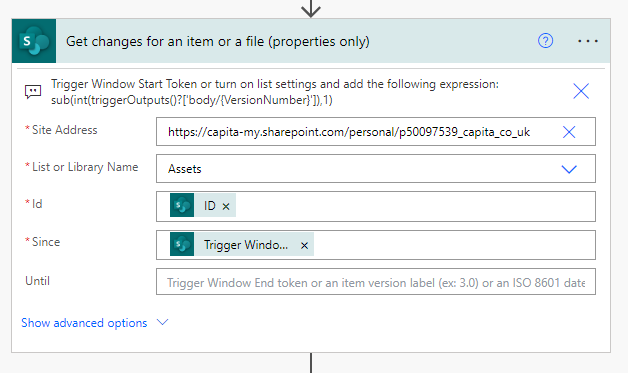Screen dimensions: 628x373
Task: Click the ID token SharePoint icon
Action: (182, 205)
